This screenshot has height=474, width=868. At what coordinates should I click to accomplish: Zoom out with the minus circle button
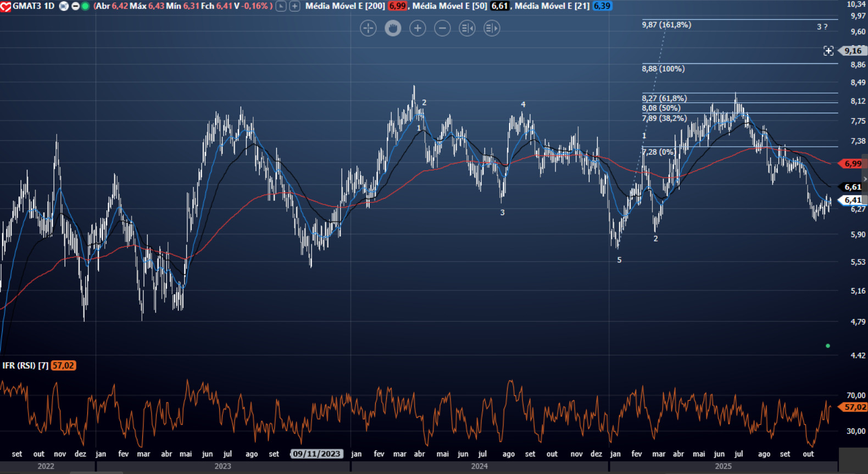(x=442, y=28)
